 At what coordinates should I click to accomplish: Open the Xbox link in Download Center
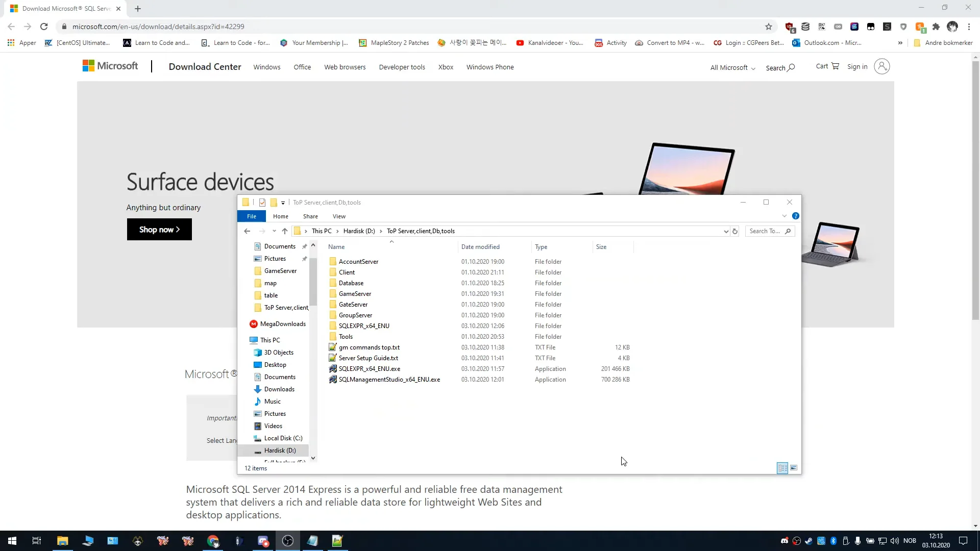[446, 67]
